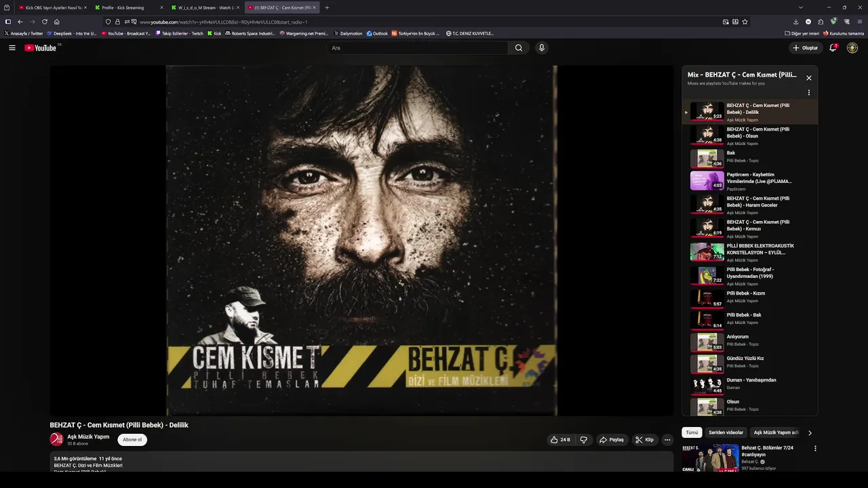Play Gündüz Yüzlü Kız
Viewport: 868px width, 488px height.
pyautogui.click(x=750, y=363)
